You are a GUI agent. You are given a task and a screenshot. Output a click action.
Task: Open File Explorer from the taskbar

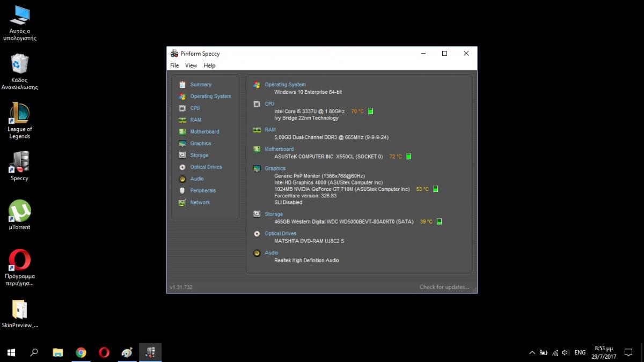pyautogui.click(x=58, y=352)
